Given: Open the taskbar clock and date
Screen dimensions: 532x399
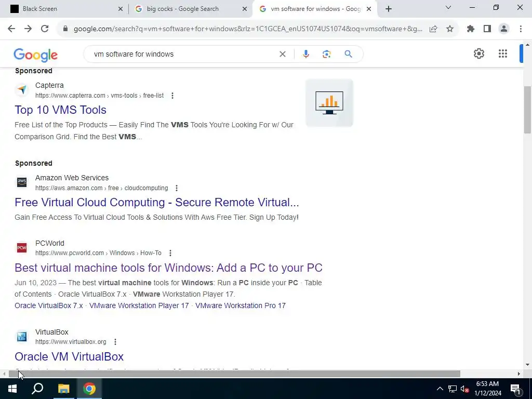Looking at the screenshot, I should (x=487, y=389).
